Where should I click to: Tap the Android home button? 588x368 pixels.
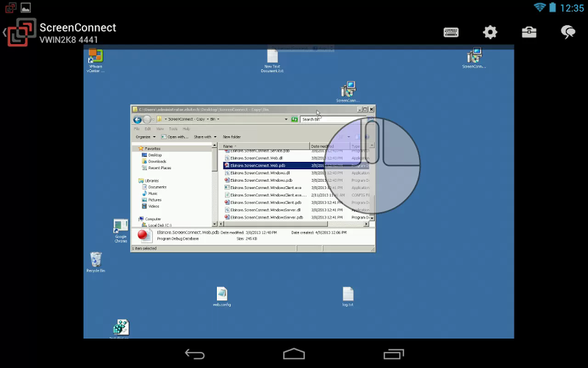click(294, 354)
